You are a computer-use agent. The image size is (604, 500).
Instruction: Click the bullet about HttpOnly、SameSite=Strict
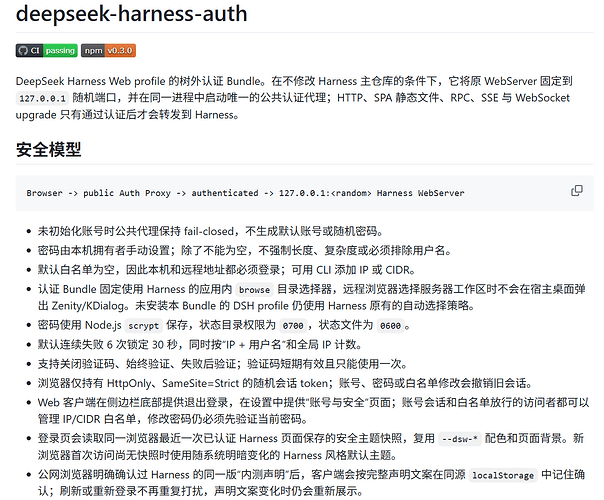coord(285,383)
